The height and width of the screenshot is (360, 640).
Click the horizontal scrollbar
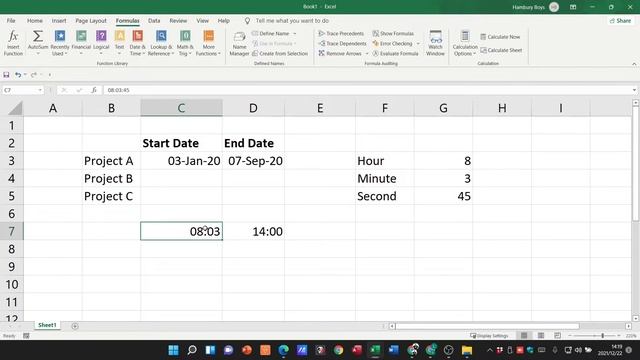point(487,326)
